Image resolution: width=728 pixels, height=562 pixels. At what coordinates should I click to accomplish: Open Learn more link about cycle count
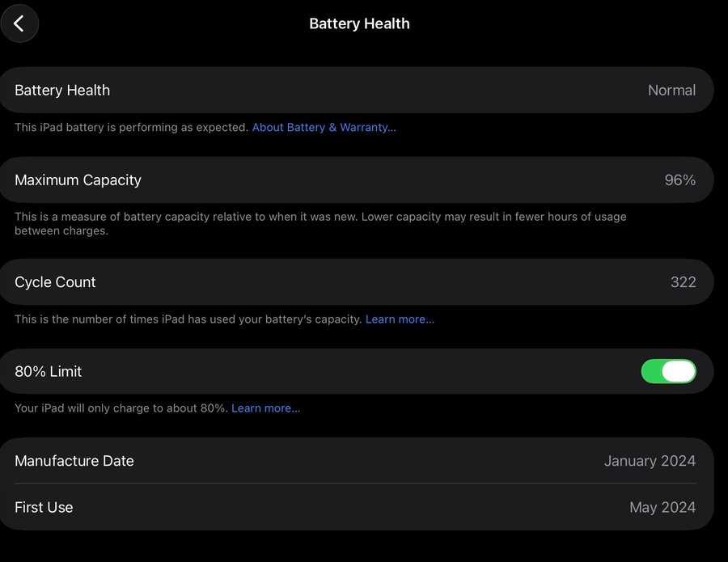[400, 319]
